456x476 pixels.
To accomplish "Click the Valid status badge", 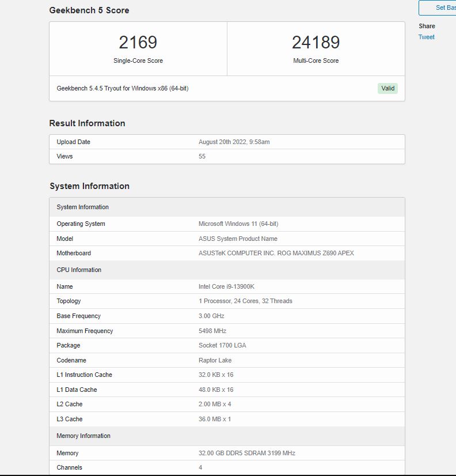I will point(387,88).
